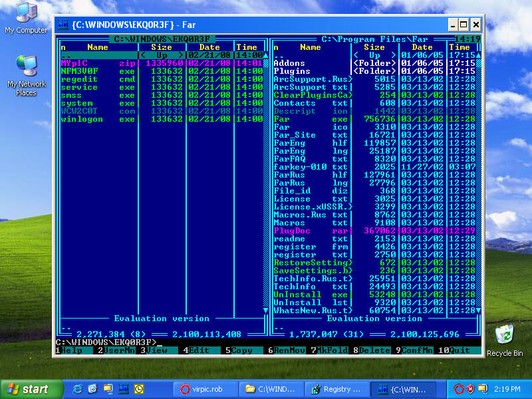
Task: Click 5Copy in the function key bar
Action: 244,350
